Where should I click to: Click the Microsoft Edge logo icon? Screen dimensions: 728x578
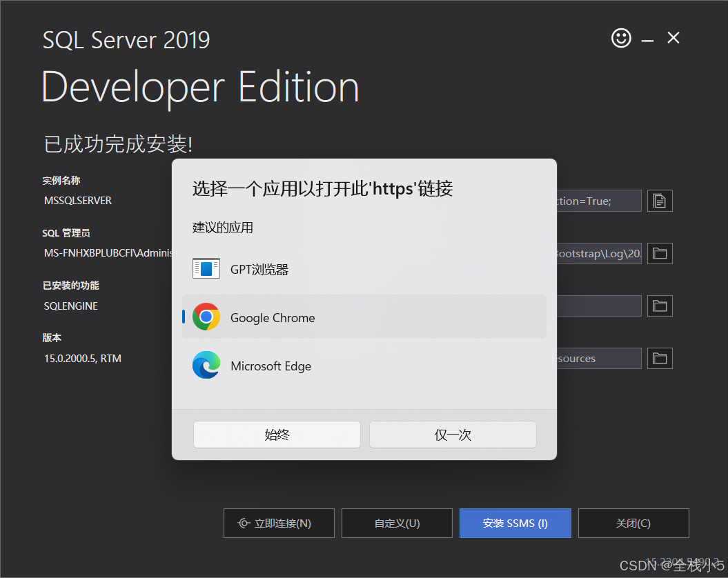click(x=206, y=366)
